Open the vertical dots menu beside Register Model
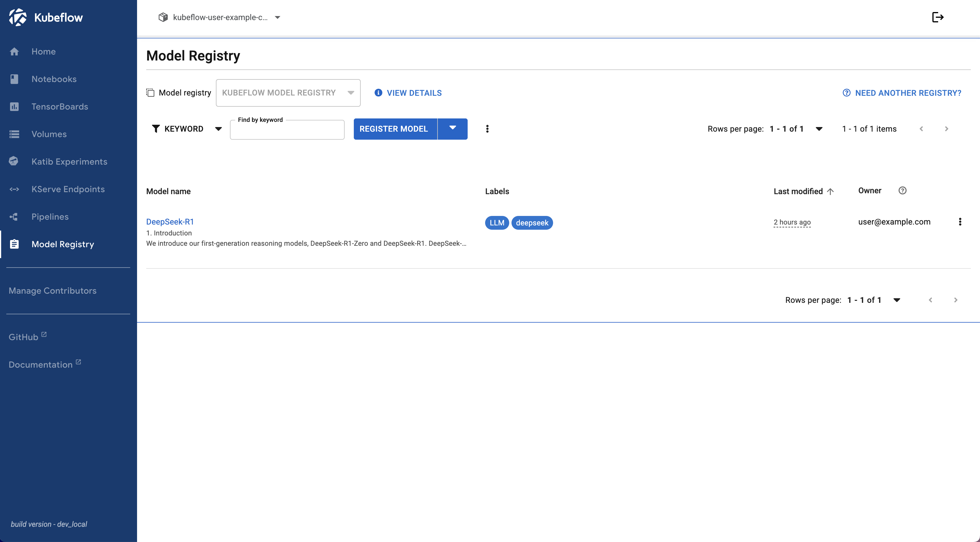The height and width of the screenshot is (542, 980). pyautogui.click(x=487, y=129)
